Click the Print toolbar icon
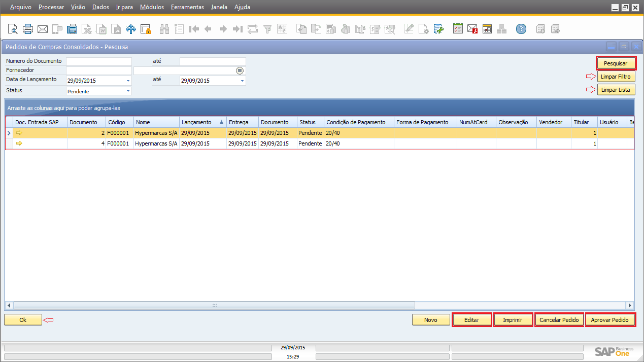The image size is (644, 362). (x=27, y=29)
